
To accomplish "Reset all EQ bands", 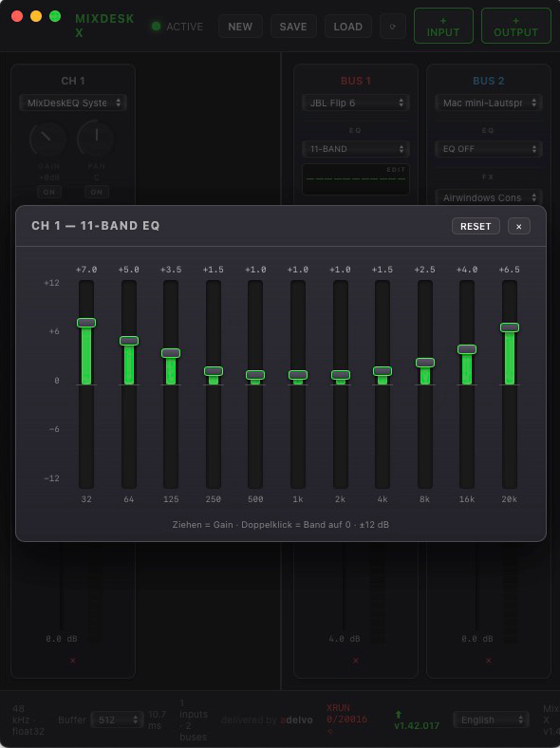I will (476, 226).
